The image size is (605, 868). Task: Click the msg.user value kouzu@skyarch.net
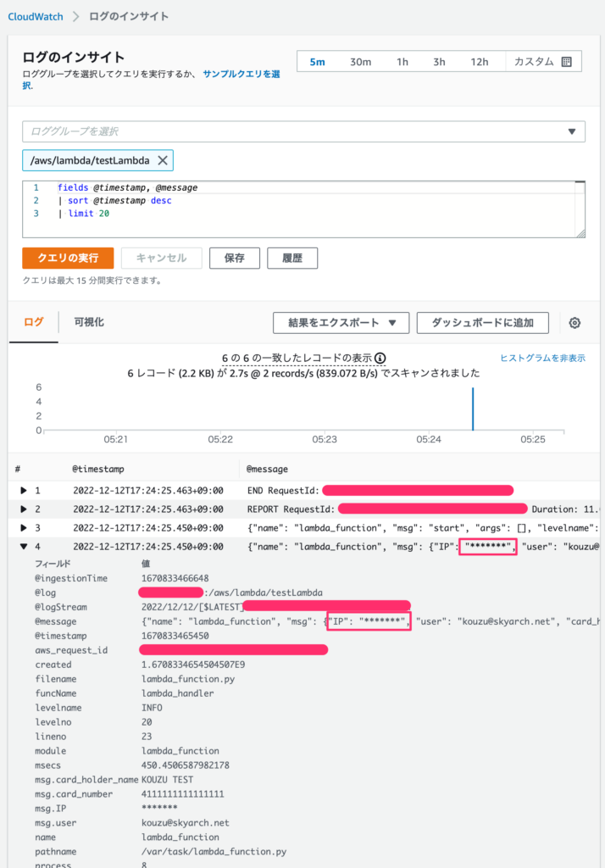click(186, 823)
